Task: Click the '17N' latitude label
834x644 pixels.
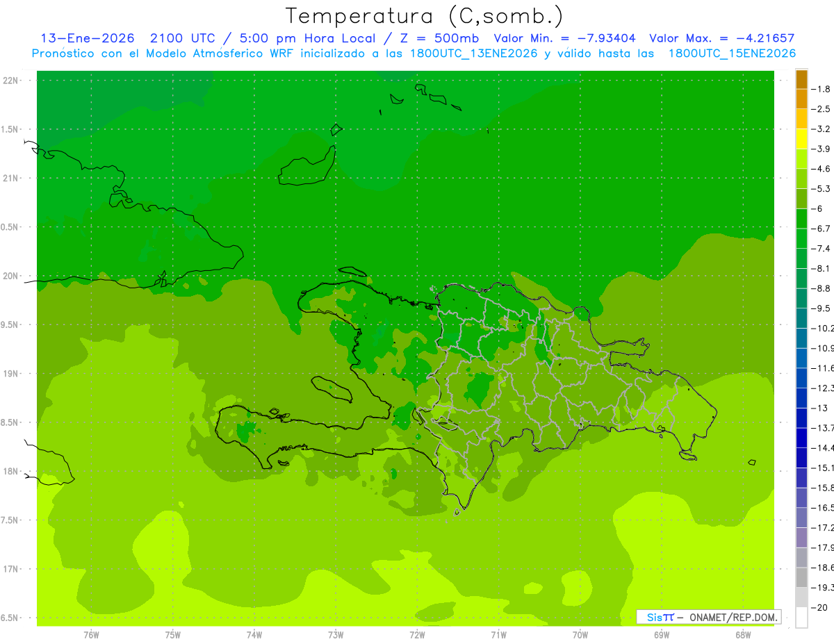Action: [12, 569]
